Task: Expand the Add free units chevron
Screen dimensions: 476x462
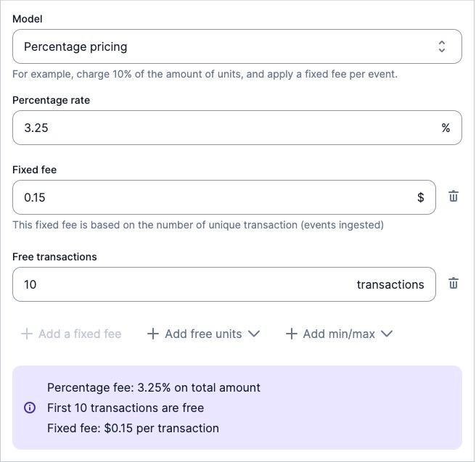Action: (254, 334)
